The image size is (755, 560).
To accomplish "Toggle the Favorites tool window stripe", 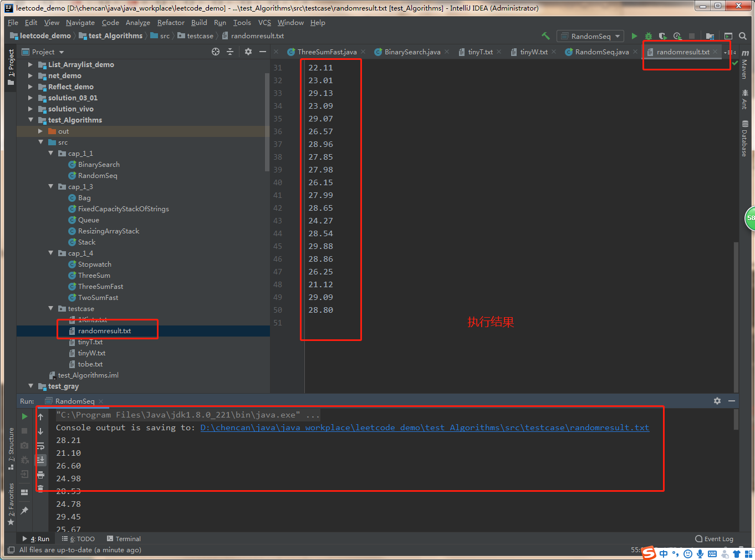I will point(11,504).
